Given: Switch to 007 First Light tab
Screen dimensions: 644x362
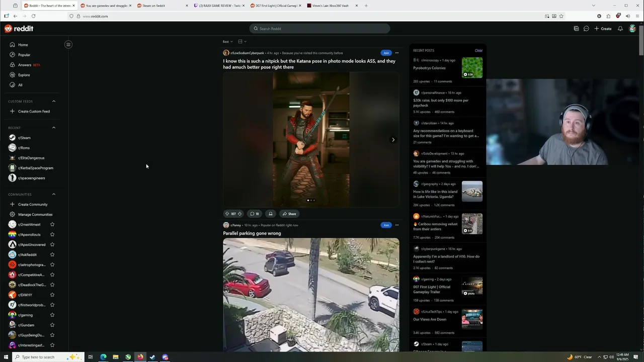Looking at the screenshot, I should [276, 6].
